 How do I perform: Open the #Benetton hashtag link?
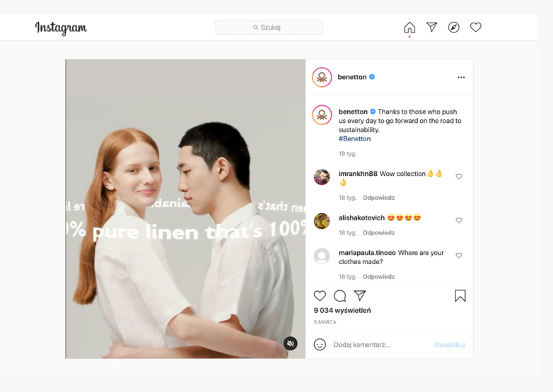coord(354,138)
